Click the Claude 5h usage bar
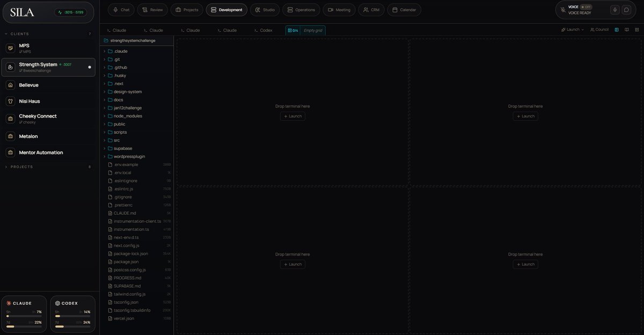Image resolution: width=644 pixels, height=335 pixels. [24, 316]
